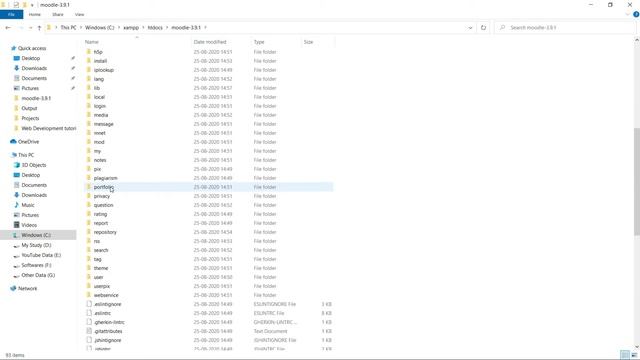This screenshot has height=360, width=640.
Task: Click the 3D Objects icon
Action: click(x=17, y=165)
